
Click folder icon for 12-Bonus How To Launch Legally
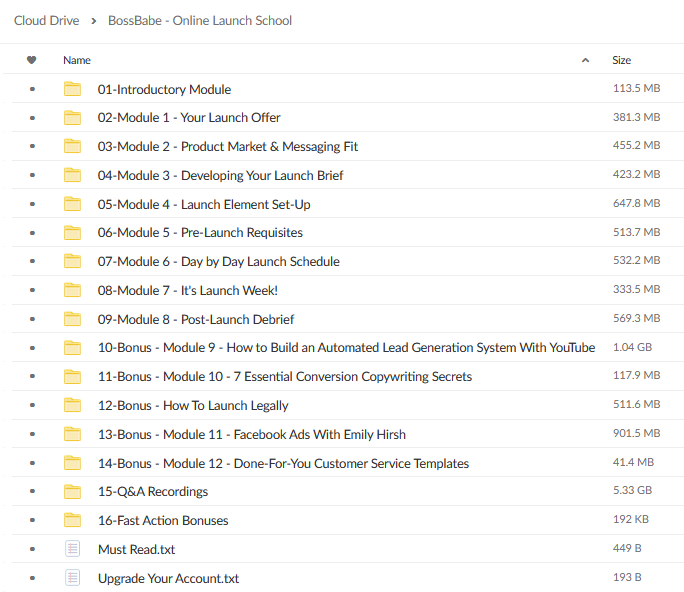72,405
